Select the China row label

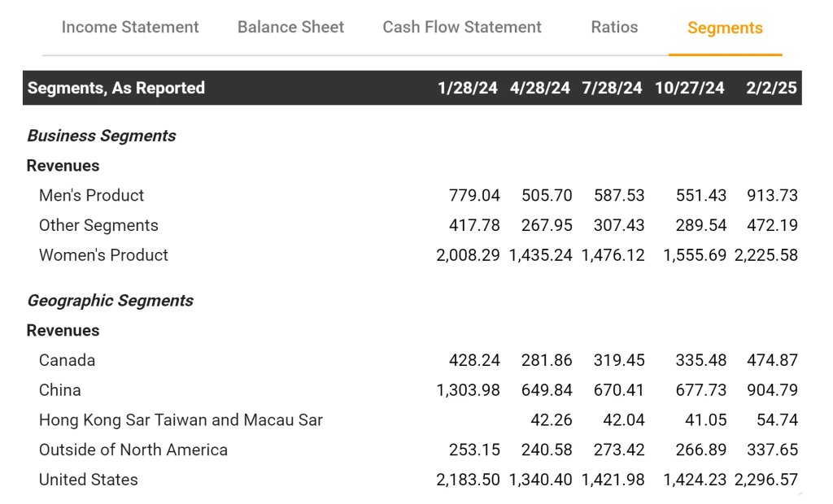click(59, 390)
